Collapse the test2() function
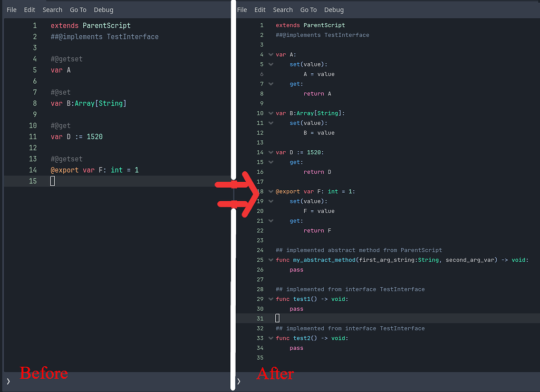 270,338
